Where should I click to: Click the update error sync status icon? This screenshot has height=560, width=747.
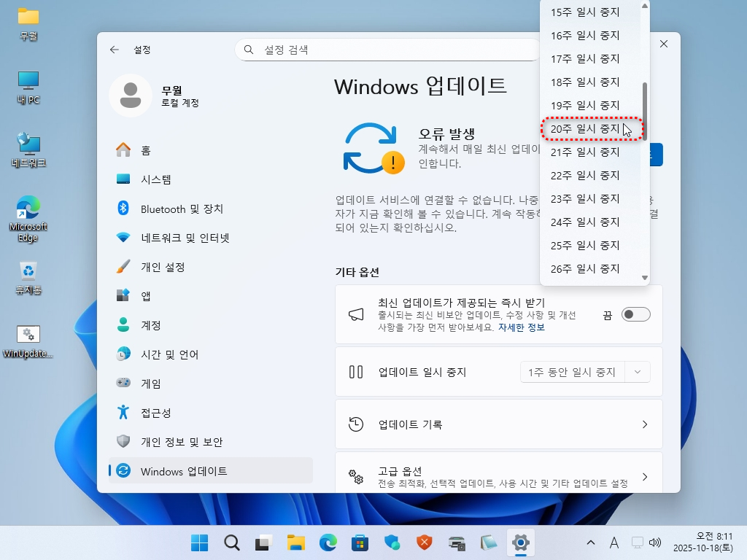coord(374,149)
